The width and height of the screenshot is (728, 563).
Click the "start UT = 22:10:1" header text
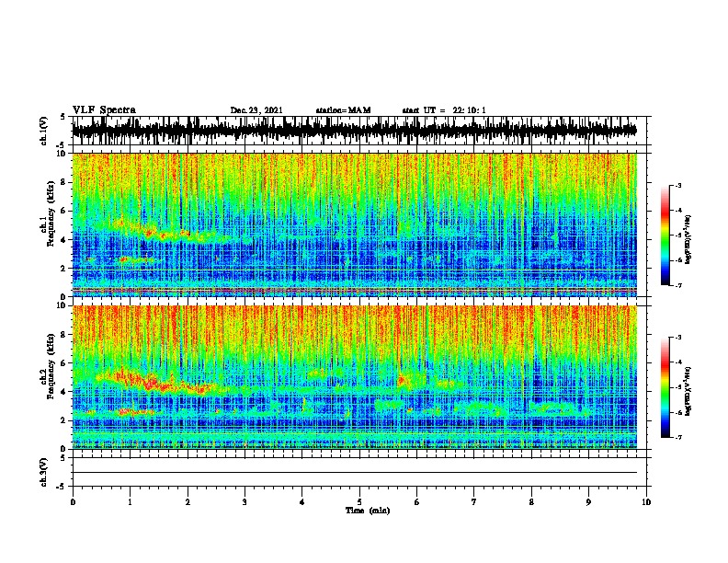coord(444,110)
